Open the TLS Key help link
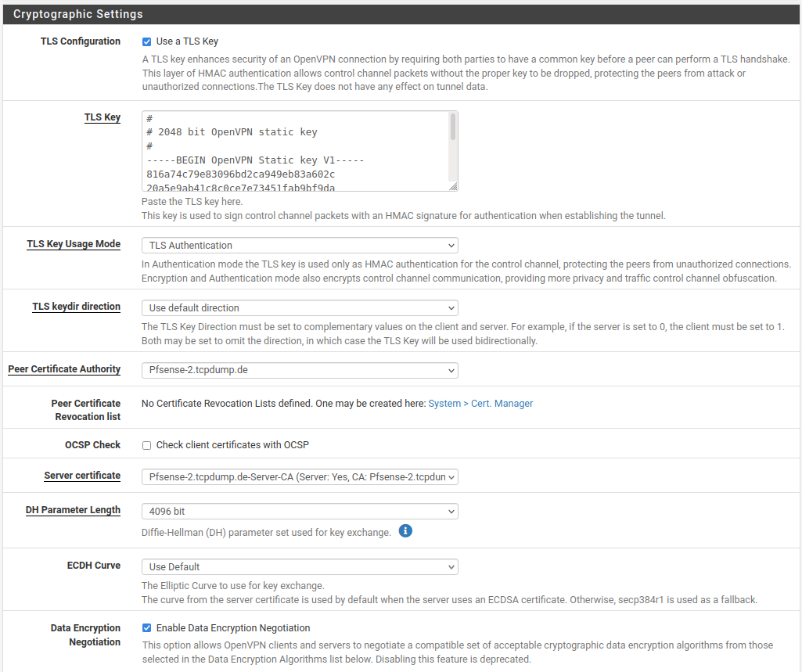The width and height of the screenshot is (802, 672). [102, 117]
